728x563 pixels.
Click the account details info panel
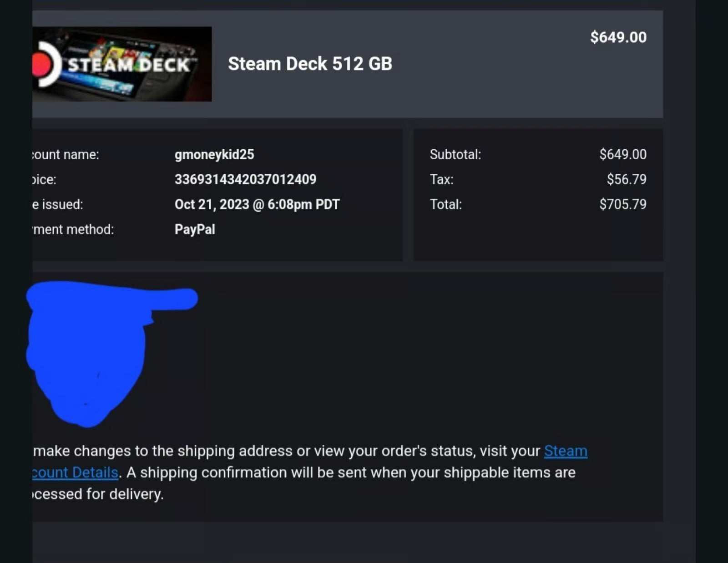coord(214,193)
